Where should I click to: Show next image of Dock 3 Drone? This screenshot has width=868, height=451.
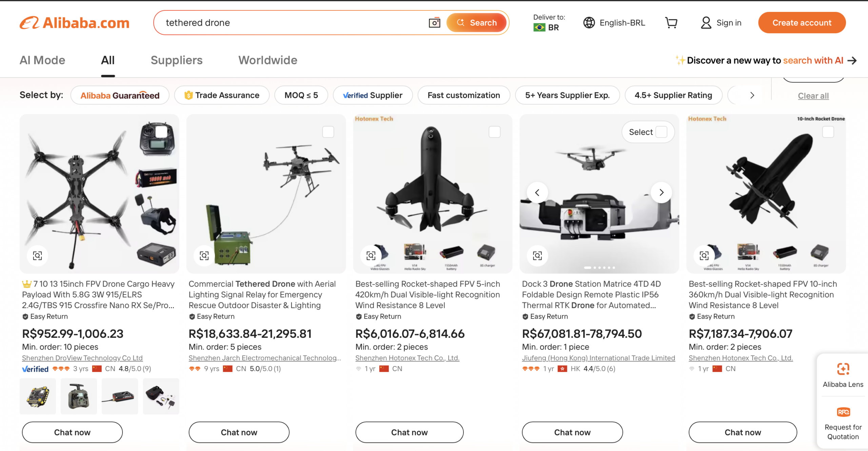click(661, 192)
